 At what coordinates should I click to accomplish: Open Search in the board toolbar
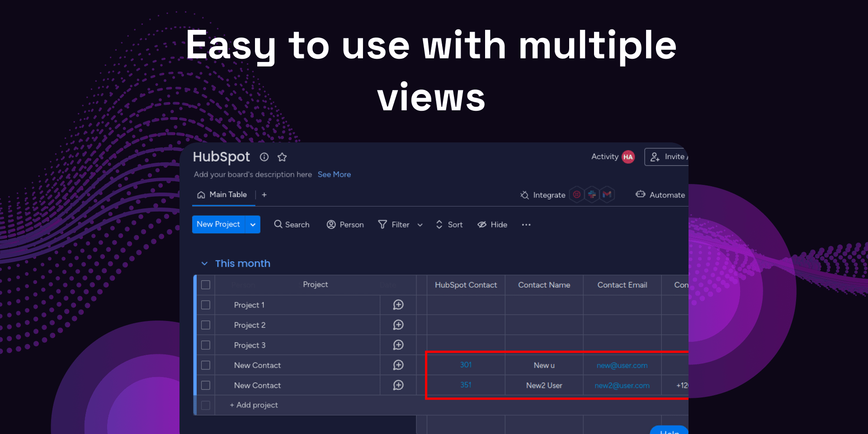[292, 225]
